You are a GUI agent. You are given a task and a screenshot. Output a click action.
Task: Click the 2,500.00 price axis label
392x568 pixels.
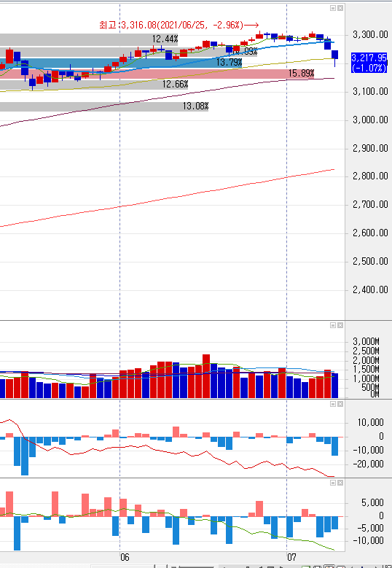click(370, 262)
